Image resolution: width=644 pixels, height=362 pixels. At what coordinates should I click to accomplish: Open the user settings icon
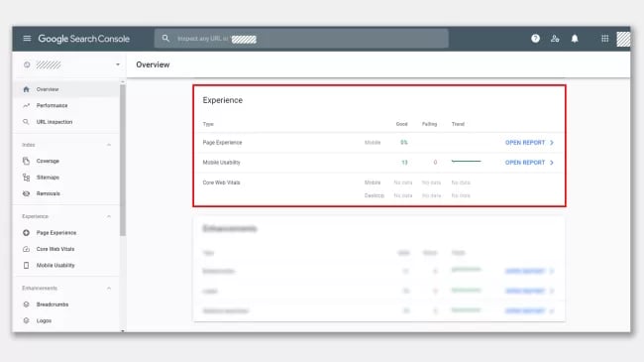click(x=555, y=39)
